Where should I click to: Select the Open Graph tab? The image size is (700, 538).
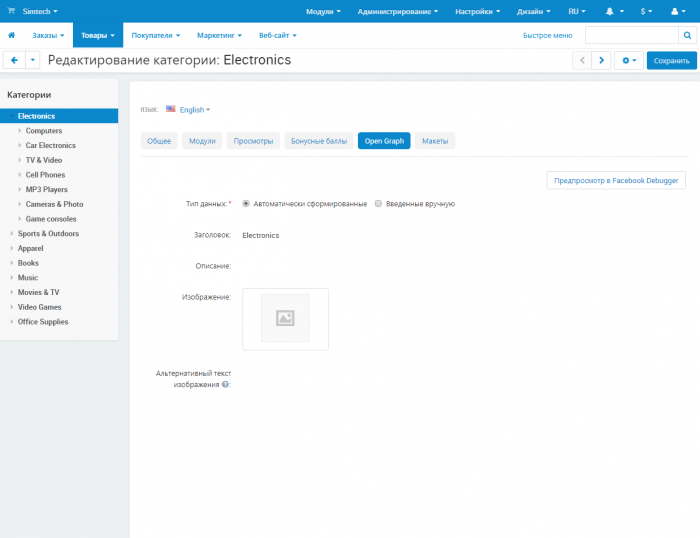tap(384, 141)
